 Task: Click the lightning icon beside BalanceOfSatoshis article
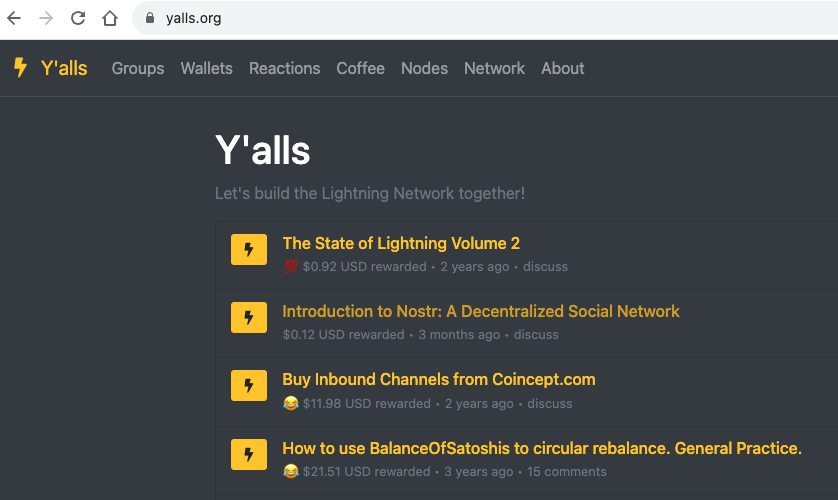point(249,454)
